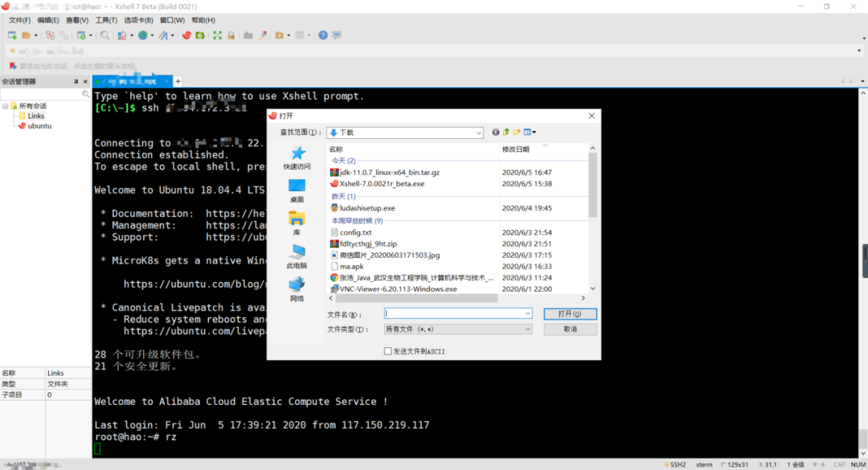Select Libraries (库) in places bar
Screen dimensions: 868x470
(x=297, y=223)
